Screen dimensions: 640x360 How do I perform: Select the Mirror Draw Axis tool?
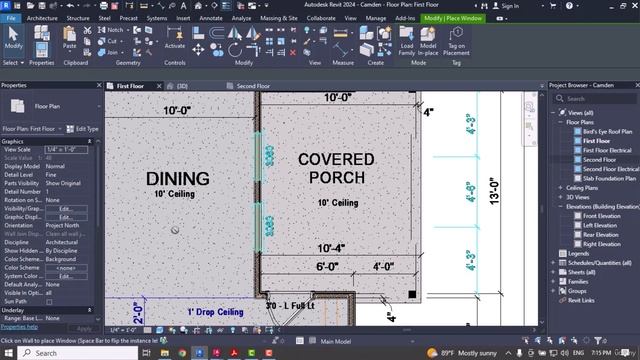[253, 33]
